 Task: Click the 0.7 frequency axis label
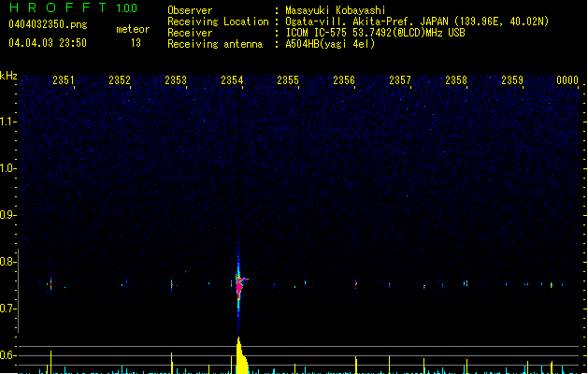coord(8,309)
